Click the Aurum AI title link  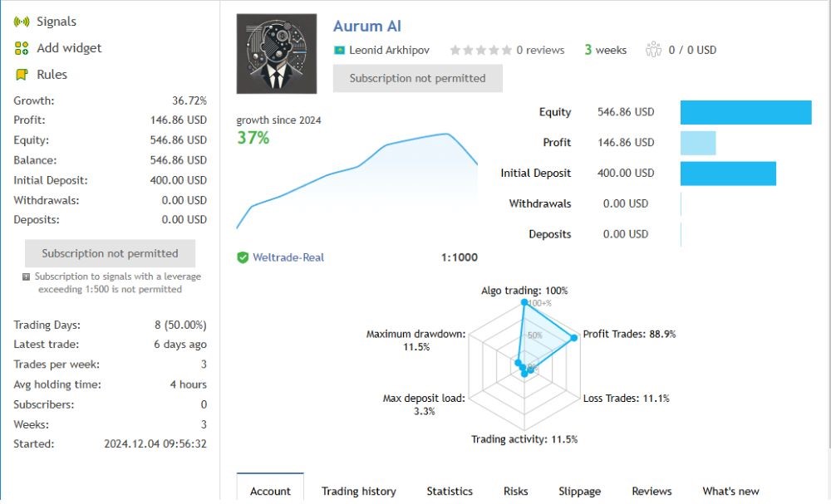[366, 27]
